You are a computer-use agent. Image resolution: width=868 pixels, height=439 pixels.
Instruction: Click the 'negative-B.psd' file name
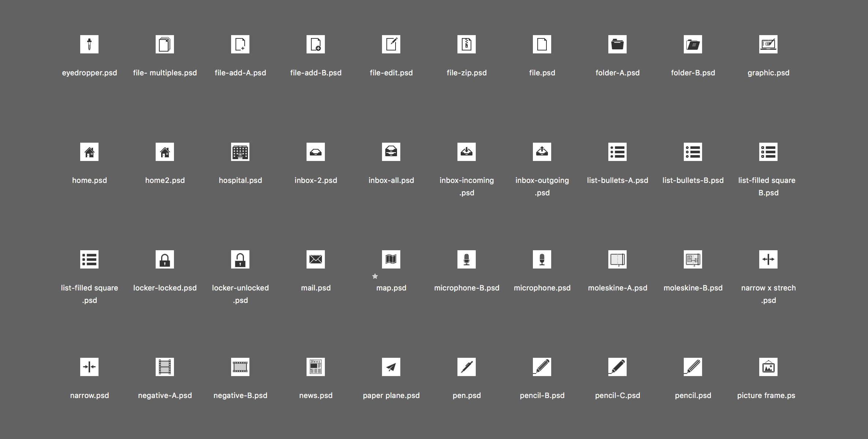click(240, 395)
